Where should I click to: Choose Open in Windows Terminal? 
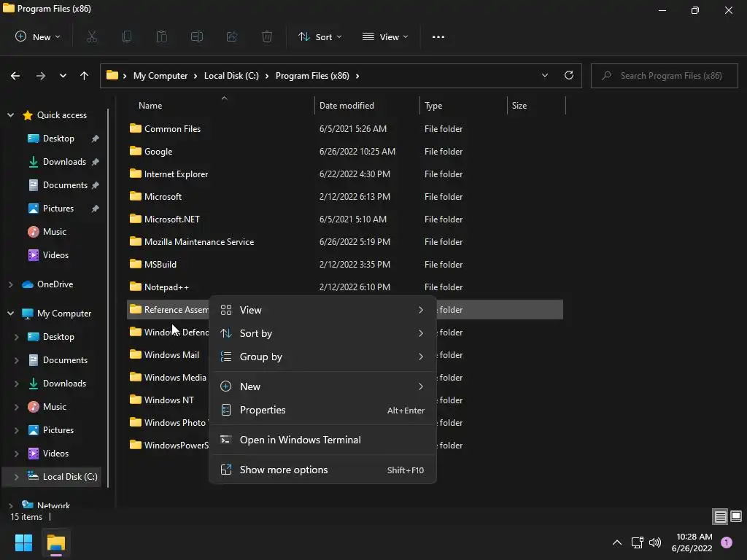pyautogui.click(x=322, y=440)
